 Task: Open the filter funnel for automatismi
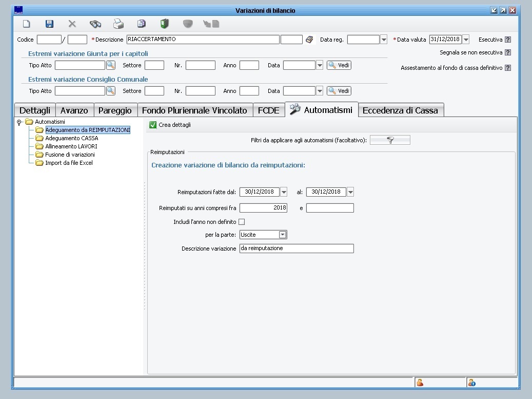tap(390, 140)
